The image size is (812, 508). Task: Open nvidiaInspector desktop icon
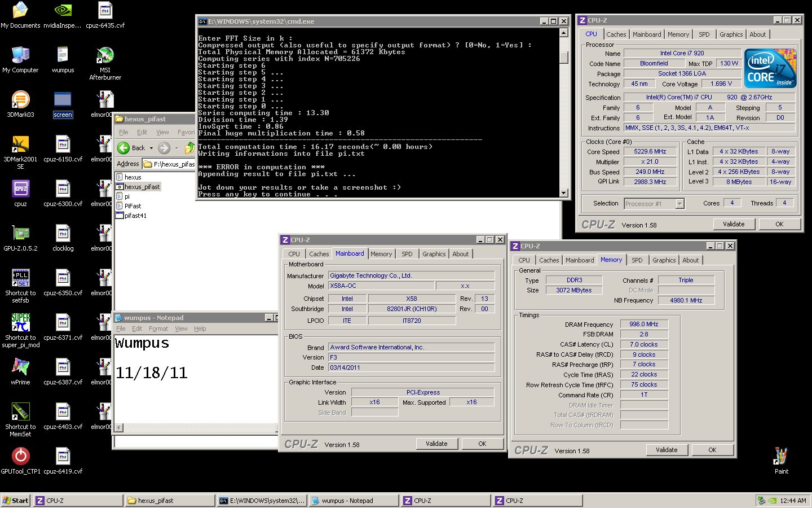pos(63,15)
